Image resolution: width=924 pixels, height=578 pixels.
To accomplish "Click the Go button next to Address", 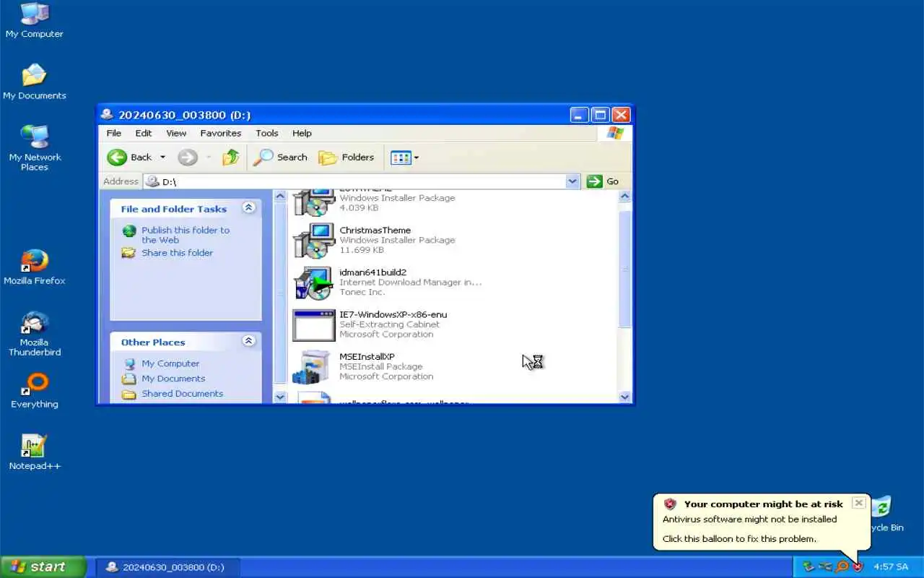I will (x=603, y=181).
